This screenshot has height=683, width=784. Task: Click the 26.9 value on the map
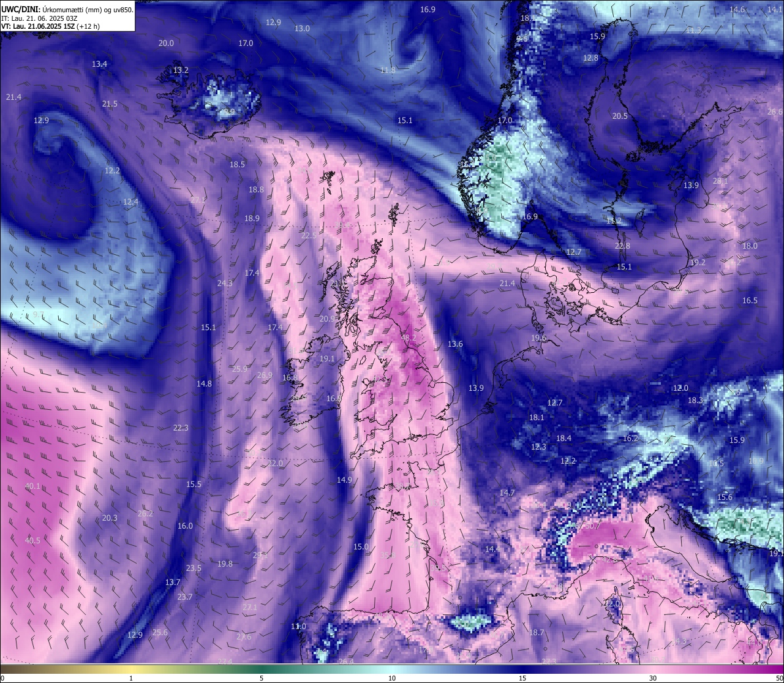(x=265, y=375)
